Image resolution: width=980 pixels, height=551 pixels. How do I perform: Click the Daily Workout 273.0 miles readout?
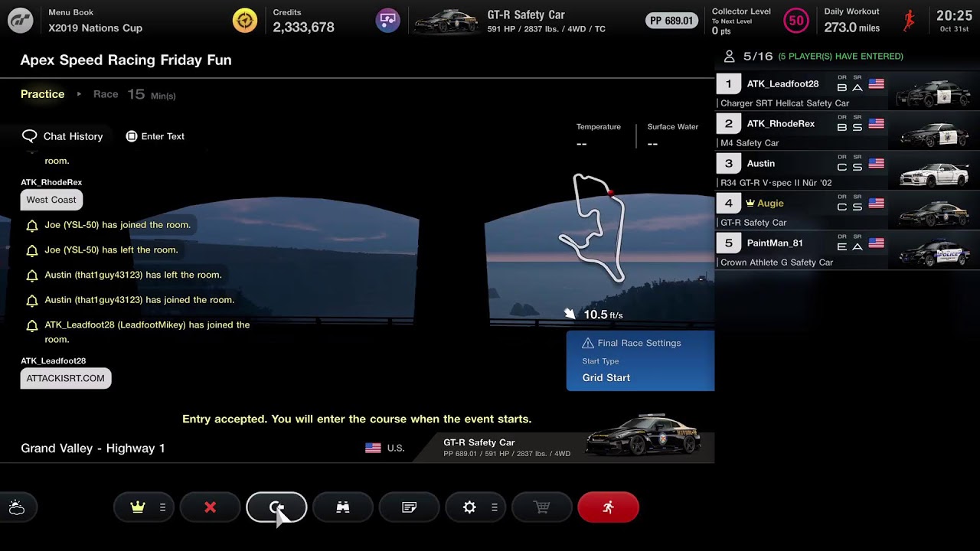tap(851, 28)
